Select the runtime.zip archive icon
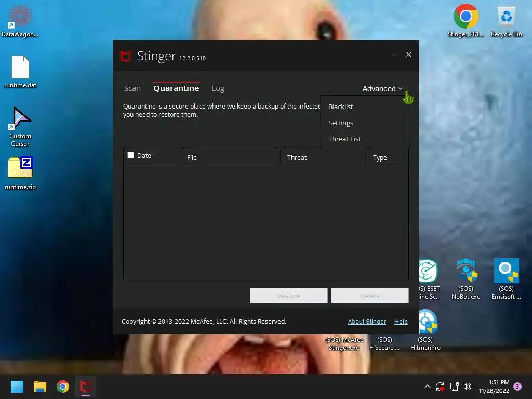Viewport: 532px width, 399px height. click(20, 173)
